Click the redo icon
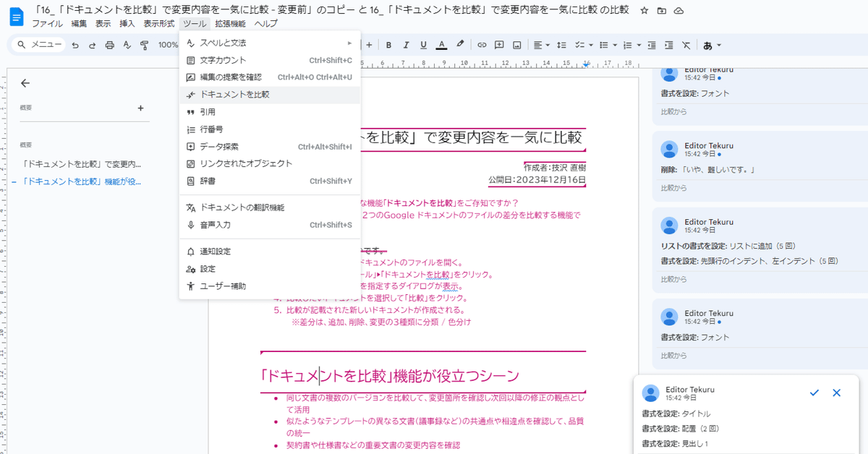The height and width of the screenshot is (454, 868). (x=92, y=45)
